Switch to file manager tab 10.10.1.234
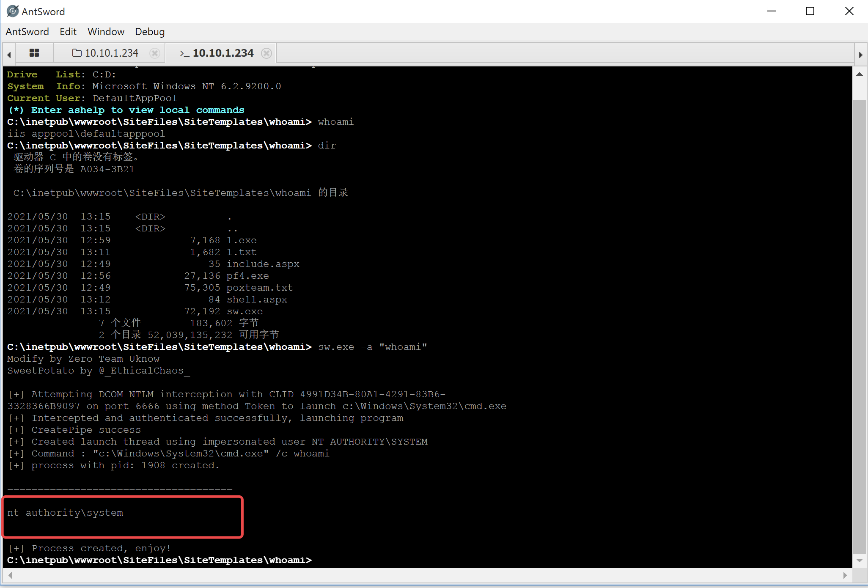The width and height of the screenshot is (868, 588). click(111, 53)
